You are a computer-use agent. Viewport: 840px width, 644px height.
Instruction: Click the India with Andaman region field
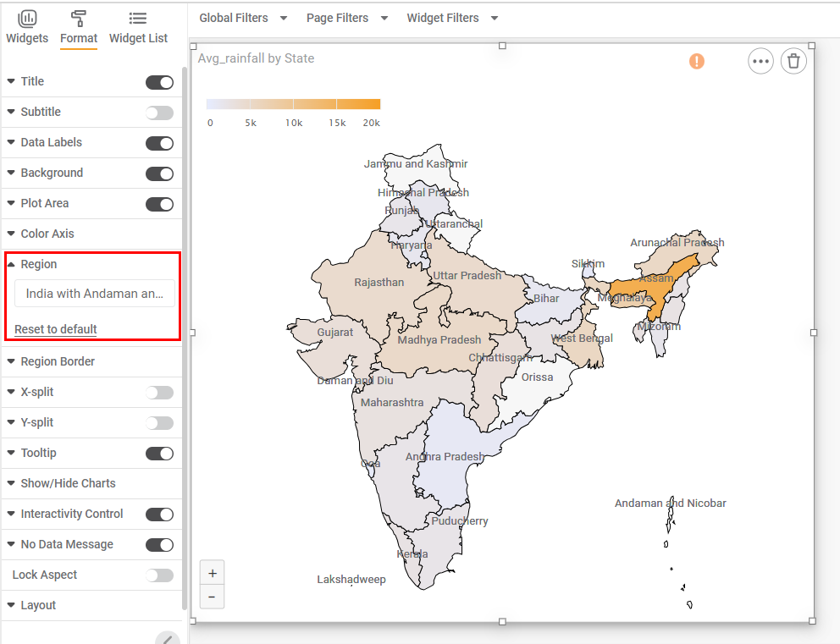click(x=94, y=294)
